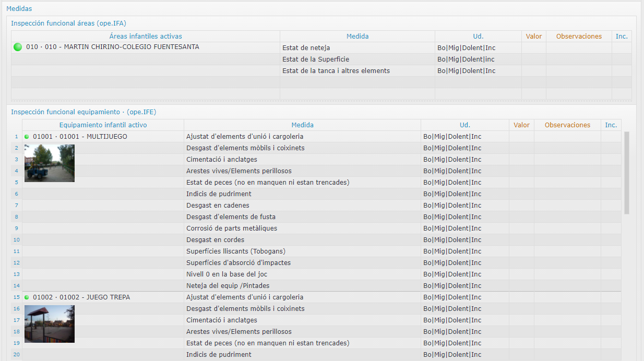This screenshot has width=644, height=361.
Task: Click the Valor cell for Estat de neteja
Action: pos(534,48)
